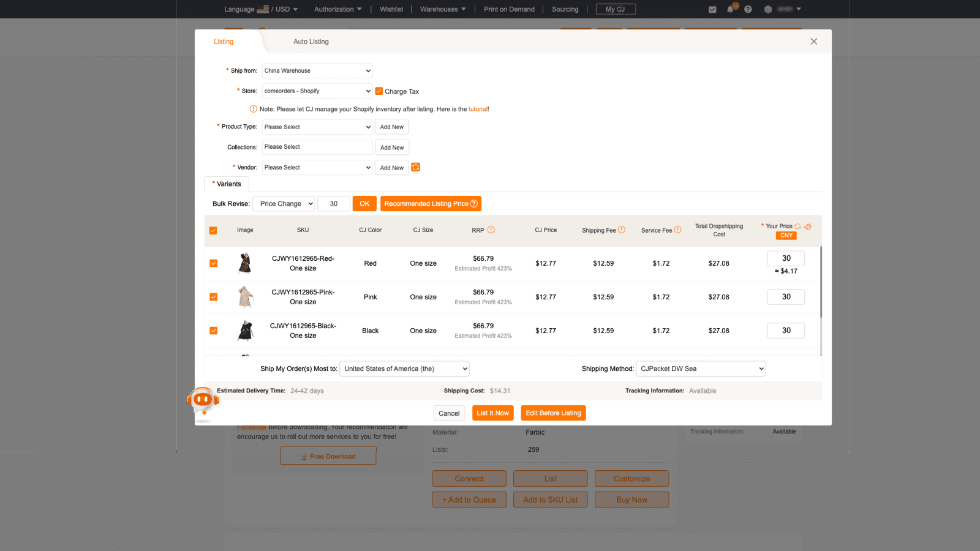Switch to the Auto Listing tab

tap(311, 41)
